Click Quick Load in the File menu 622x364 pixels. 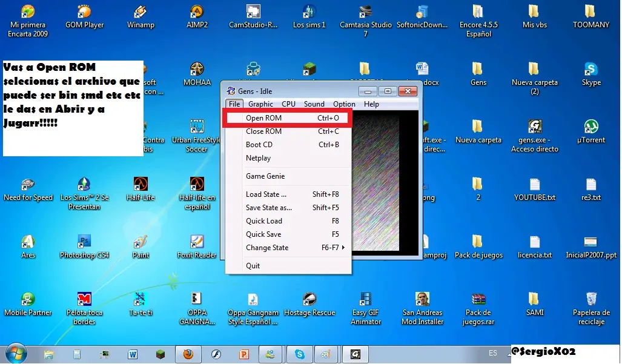pyautogui.click(x=288, y=221)
